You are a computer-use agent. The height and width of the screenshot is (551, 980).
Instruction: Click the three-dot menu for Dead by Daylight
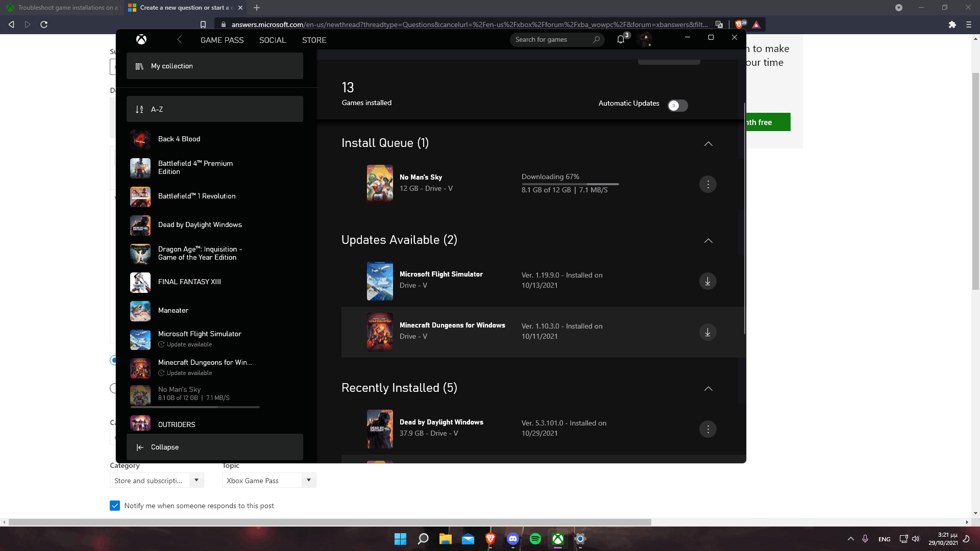tap(707, 429)
